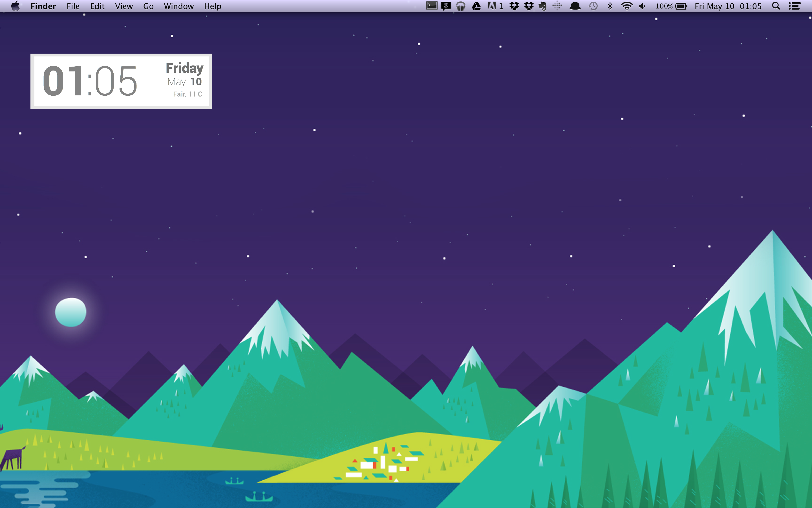Open the Bluetooth status menu
Screen dimensions: 812x508
point(610,6)
